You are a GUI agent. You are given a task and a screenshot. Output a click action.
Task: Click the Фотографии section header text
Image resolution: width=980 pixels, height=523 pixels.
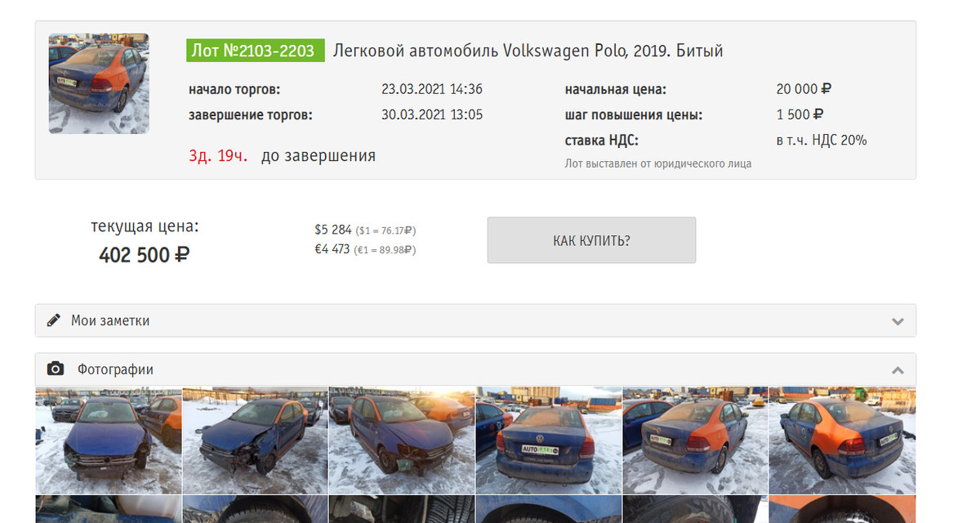click(x=115, y=369)
